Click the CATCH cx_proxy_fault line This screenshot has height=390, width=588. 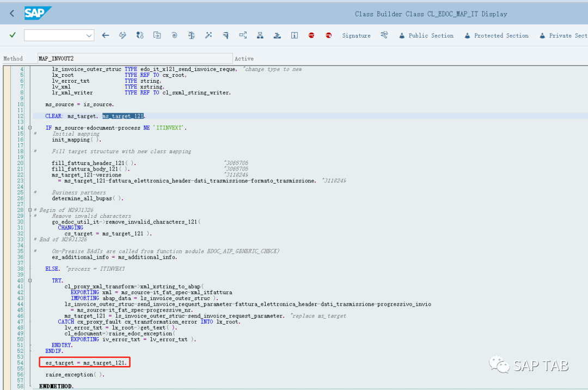[149, 321]
